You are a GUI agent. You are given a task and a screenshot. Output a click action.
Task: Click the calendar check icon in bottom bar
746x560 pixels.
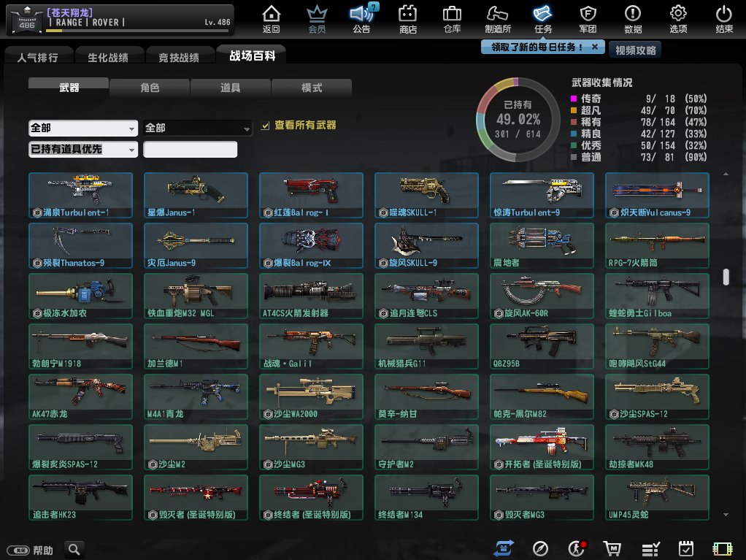tap(686, 548)
